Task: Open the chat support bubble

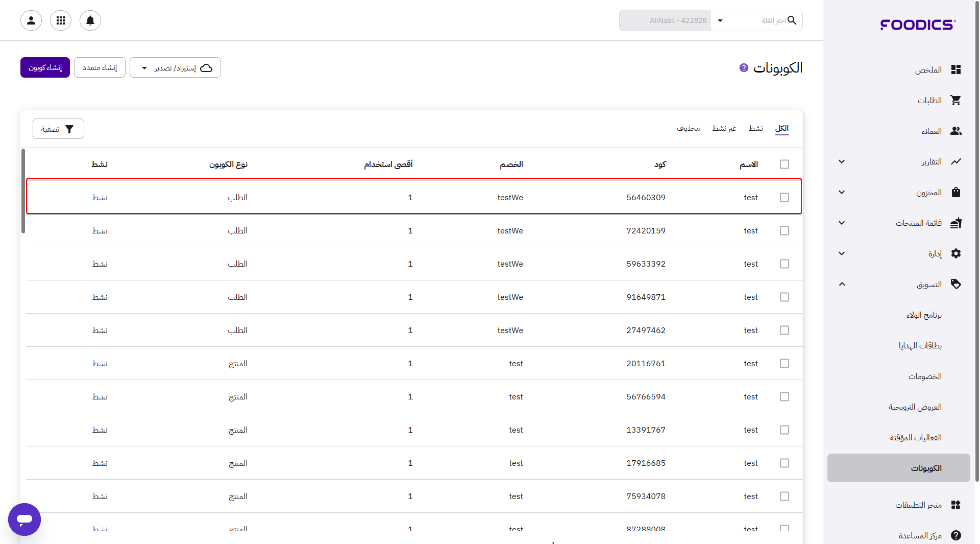Action: [24, 519]
